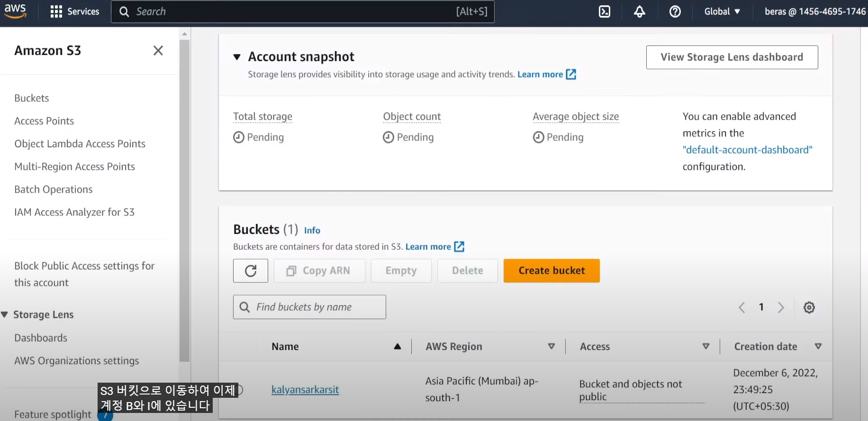Click page number 1 in pagination
This screenshot has width=868, height=421.
tap(761, 307)
